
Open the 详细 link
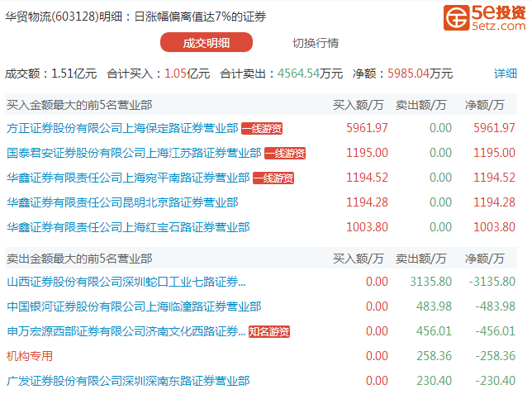(x=506, y=74)
